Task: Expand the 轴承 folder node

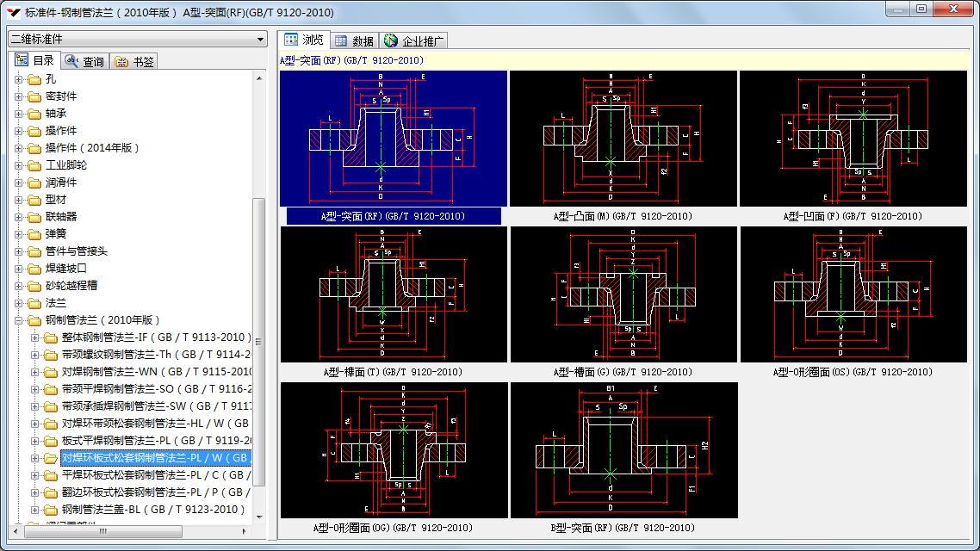Action: [x=19, y=114]
